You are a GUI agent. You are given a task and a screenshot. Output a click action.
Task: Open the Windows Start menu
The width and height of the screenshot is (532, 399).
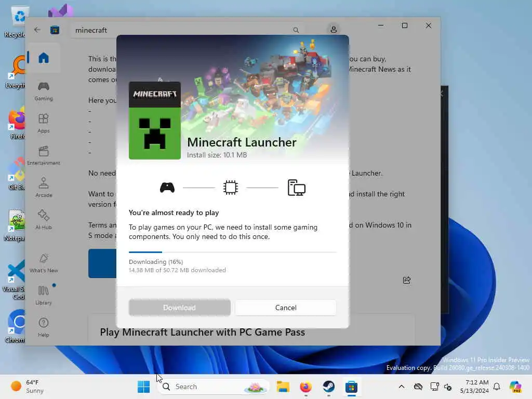[x=143, y=387]
